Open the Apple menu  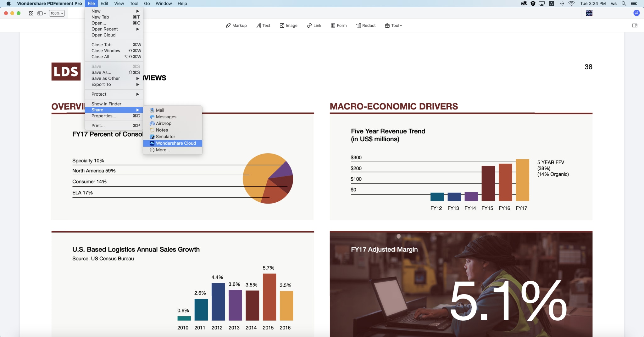point(8,3)
